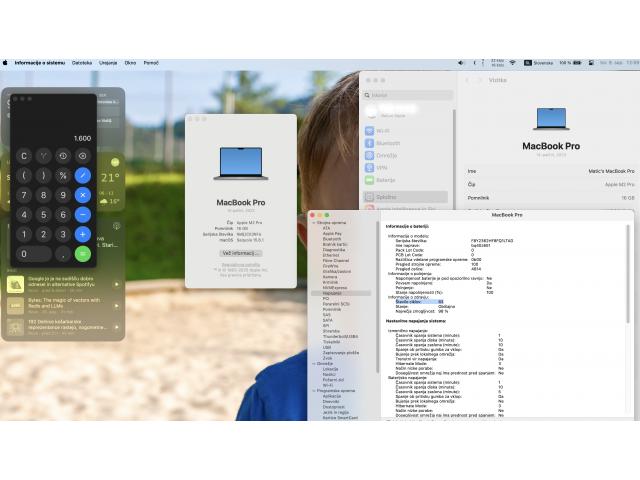Click the percent key on Calculator
Image resolution: width=640 pixels, height=480 pixels.
[63, 176]
